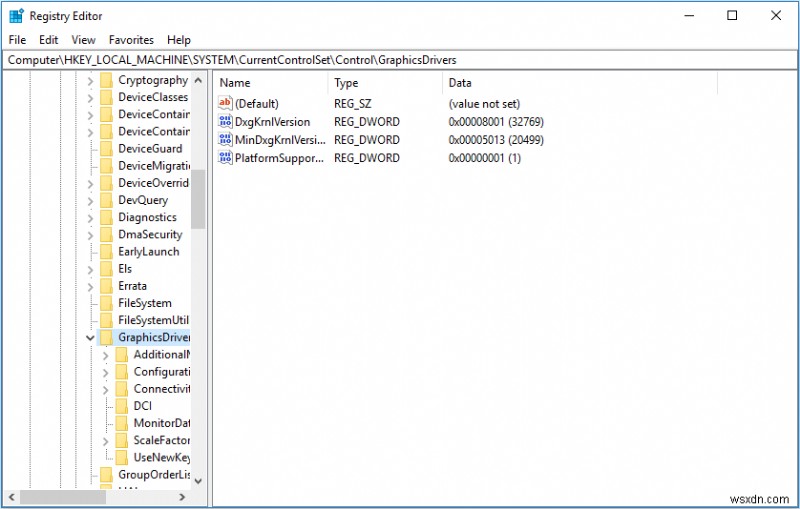This screenshot has height=509, width=800.
Task: Expand the DeviceClasses key
Action: click(90, 97)
